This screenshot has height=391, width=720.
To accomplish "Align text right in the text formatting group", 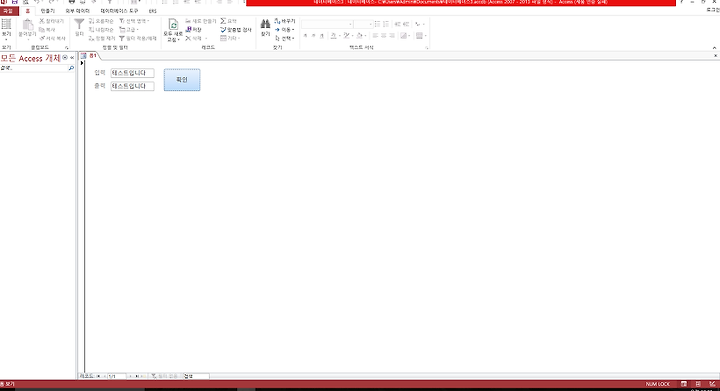I will pyautogui.click(x=392, y=36).
